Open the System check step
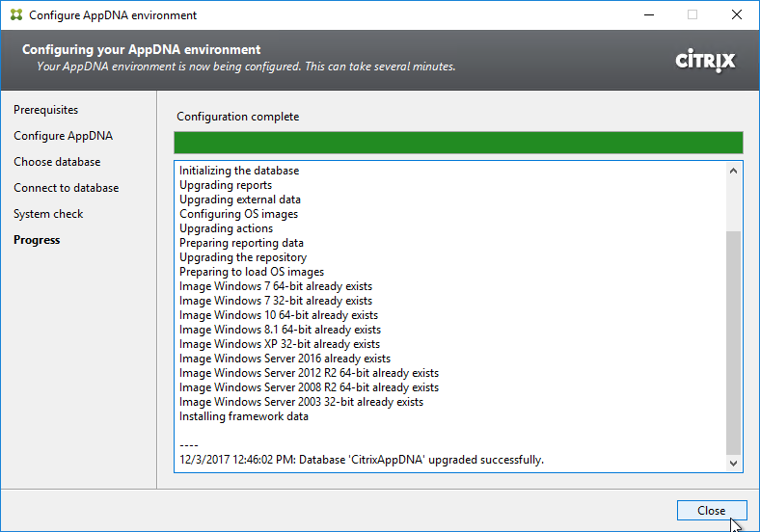760x532 pixels. pos(48,214)
